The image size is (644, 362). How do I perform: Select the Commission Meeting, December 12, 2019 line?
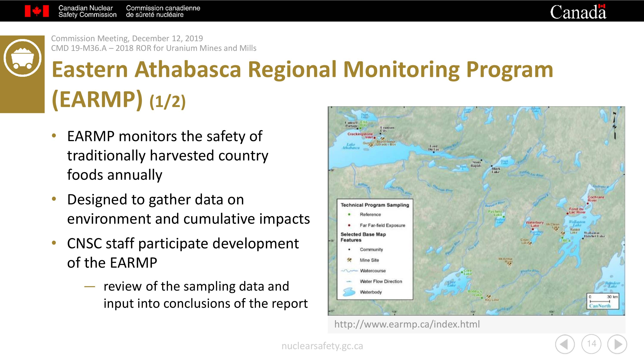click(127, 38)
